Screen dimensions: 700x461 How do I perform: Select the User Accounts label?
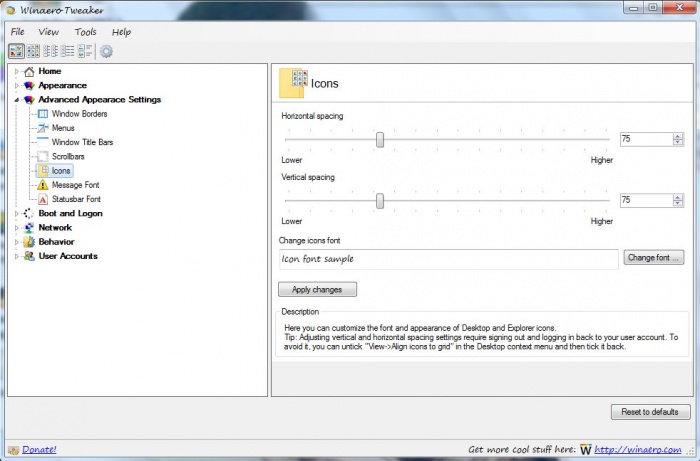[68, 256]
